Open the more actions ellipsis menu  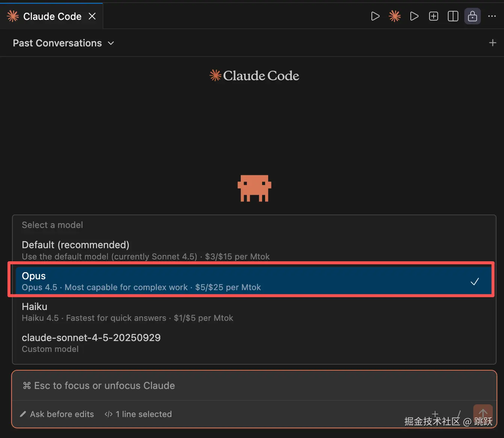[492, 16]
